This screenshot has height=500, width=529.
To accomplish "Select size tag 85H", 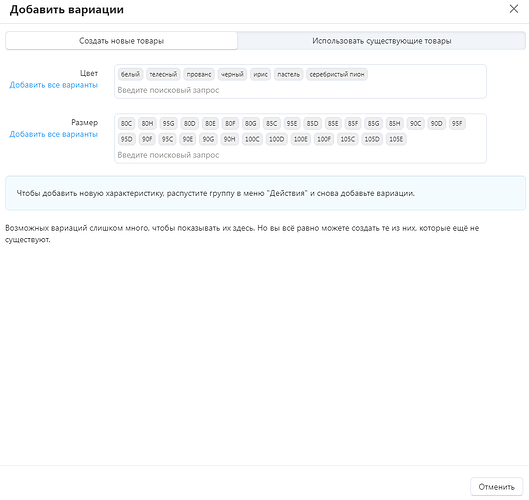I will click(x=394, y=123).
